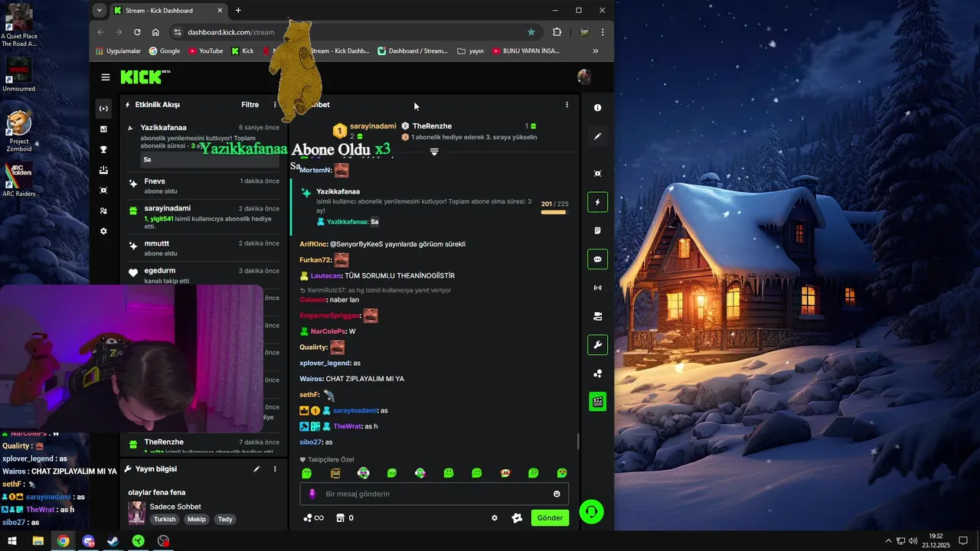Viewport: 980px width, 551px height.
Task: Click the 201 / 225 subscriber goal progress bar
Action: (x=554, y=212)
